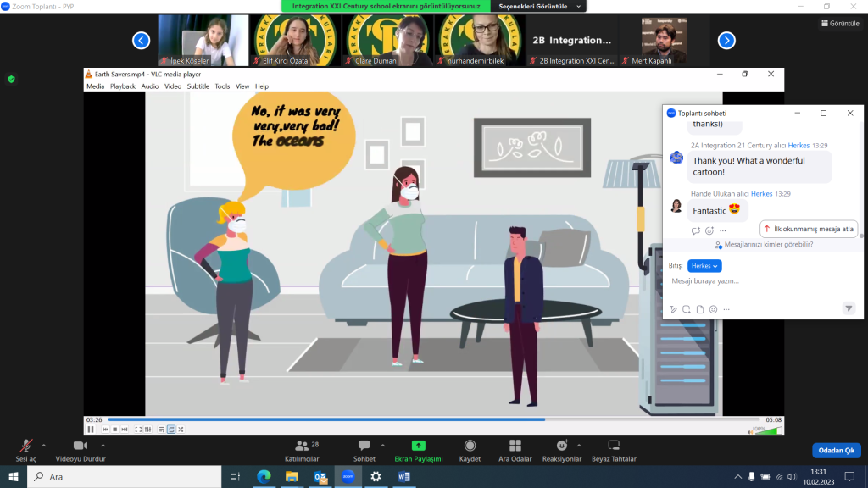868x488 pixels.
Task: Open the Subtitle menu in VLC
Action: point(198,86)
